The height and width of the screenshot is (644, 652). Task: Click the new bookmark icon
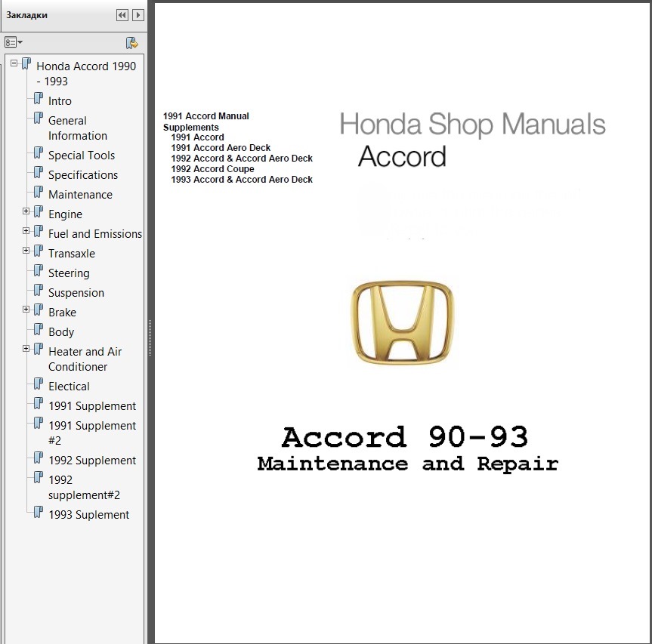pyautogui.click(x=131, y=43)
